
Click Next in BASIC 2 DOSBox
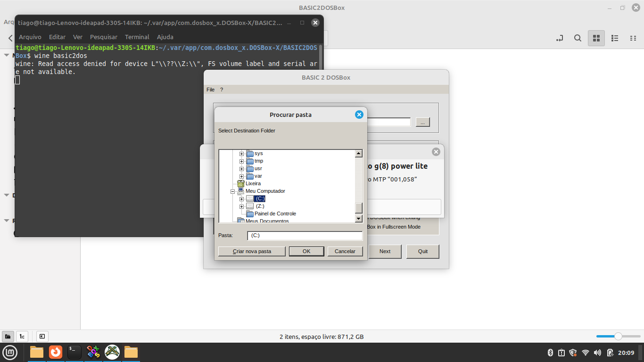tap(385, 251)
